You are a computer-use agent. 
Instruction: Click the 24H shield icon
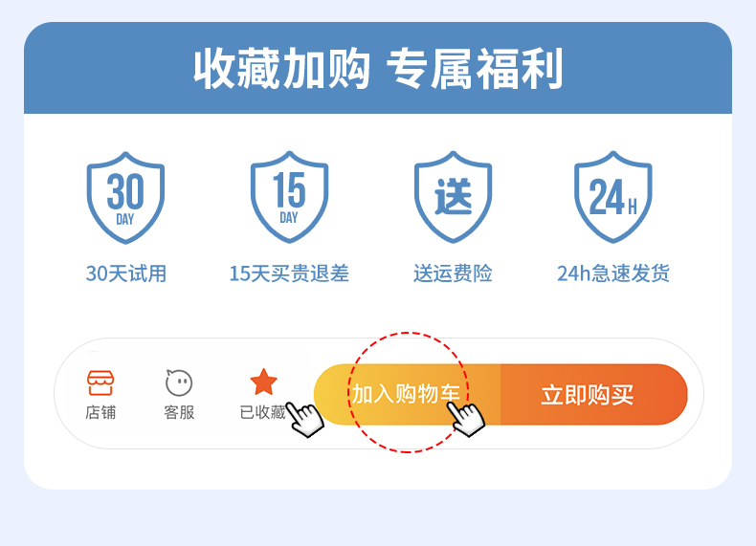[x=613, y=197]
